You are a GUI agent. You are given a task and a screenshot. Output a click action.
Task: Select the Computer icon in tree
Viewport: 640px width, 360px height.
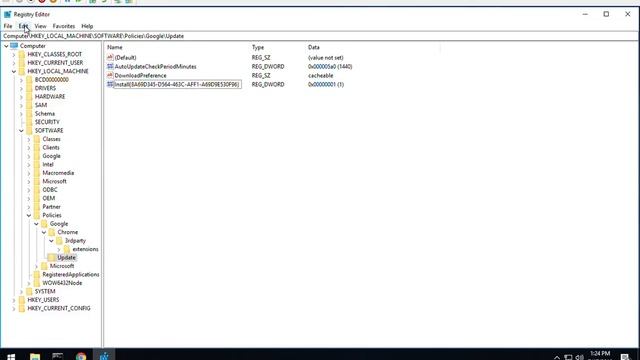click(14, 46)
